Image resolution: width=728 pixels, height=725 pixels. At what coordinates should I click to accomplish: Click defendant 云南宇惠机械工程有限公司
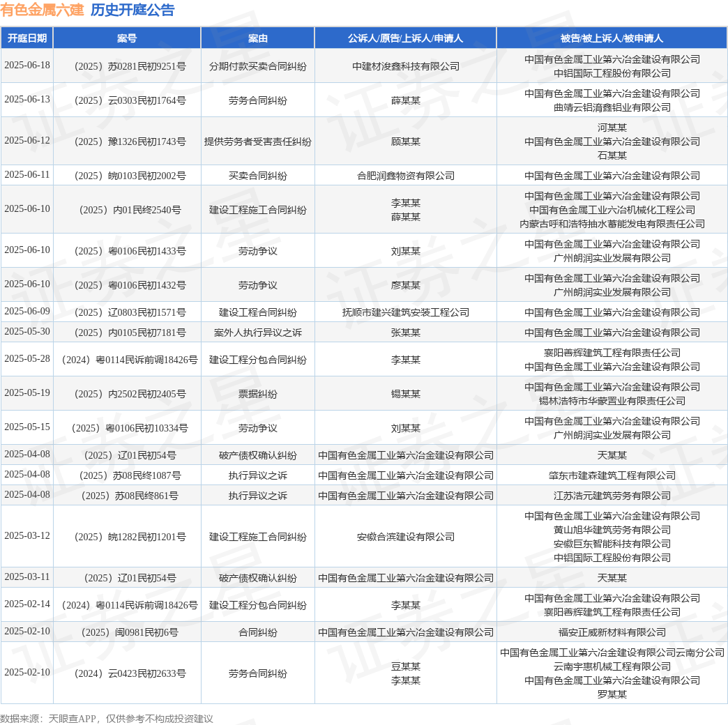[x=612, y=667]
